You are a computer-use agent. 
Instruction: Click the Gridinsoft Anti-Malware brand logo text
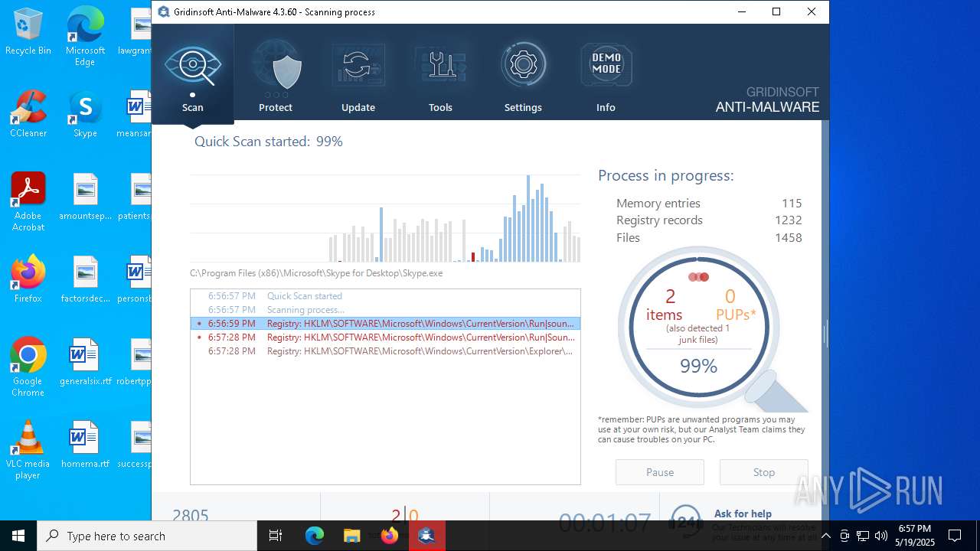click(767, 100)
